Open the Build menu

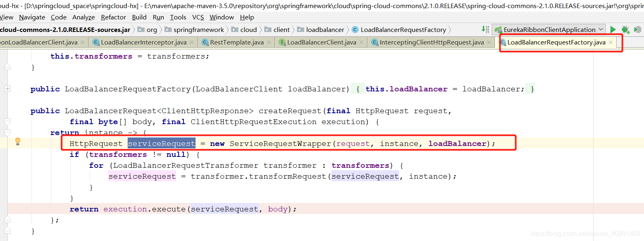139,17
